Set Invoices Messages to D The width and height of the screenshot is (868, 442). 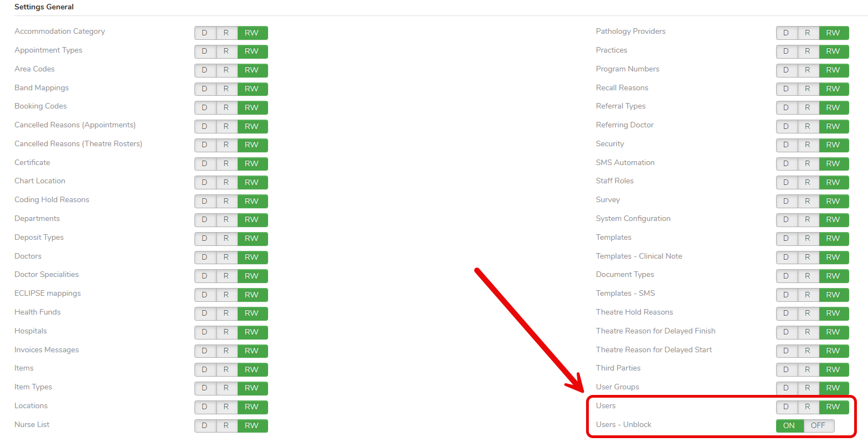(x=204, y=351)
